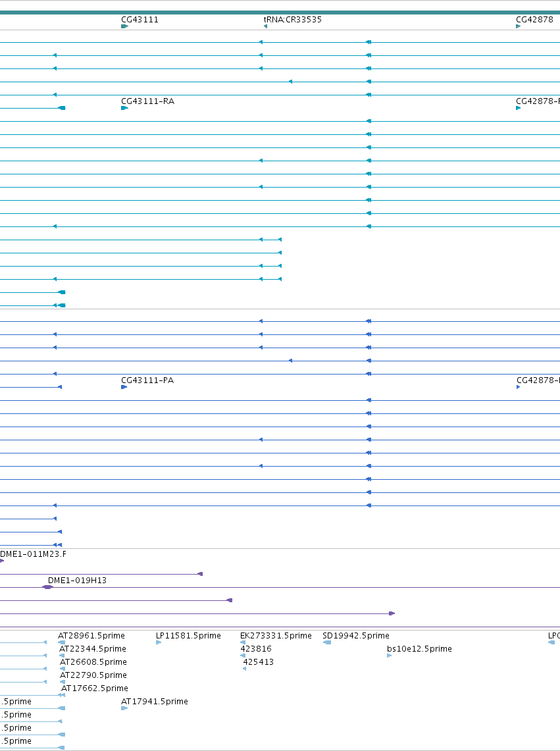Screen dimensions: 560x751
Task: Click the tRNA:CR33535 gene label
Action: (x=293, y=20)
